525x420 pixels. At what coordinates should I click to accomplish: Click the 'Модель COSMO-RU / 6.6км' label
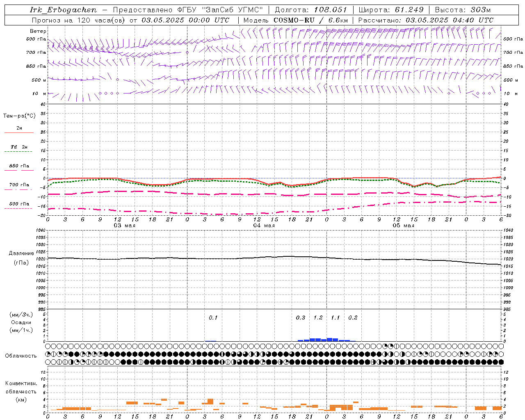295,20
